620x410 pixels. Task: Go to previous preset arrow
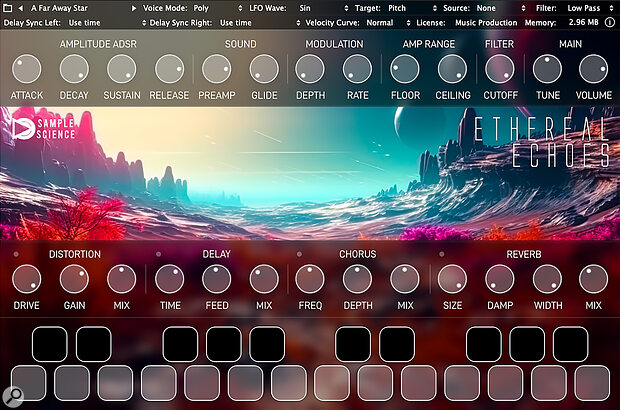point(21,8)
